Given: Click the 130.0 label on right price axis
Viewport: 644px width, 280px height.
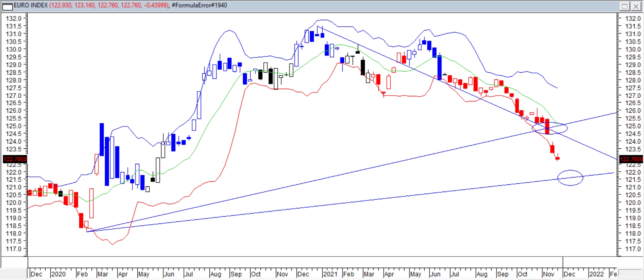Looking at the screenshot, I should pyautogui.click(x=633, y=49).
